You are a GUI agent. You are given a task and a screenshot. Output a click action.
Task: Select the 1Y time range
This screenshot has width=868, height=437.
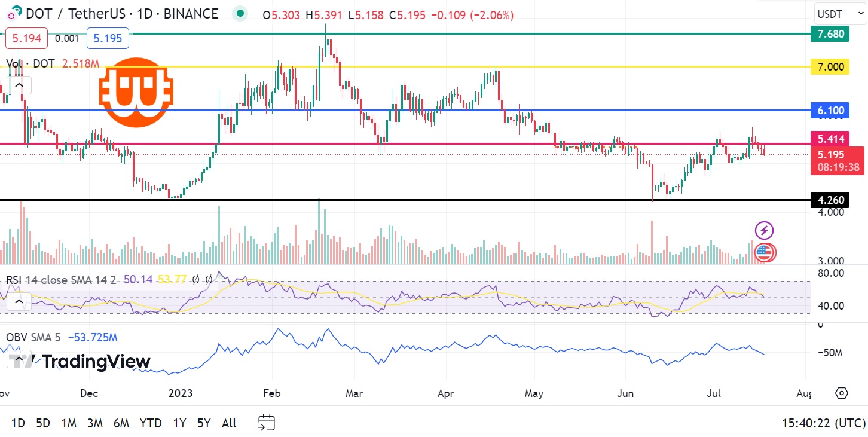(x=179, y=423)
